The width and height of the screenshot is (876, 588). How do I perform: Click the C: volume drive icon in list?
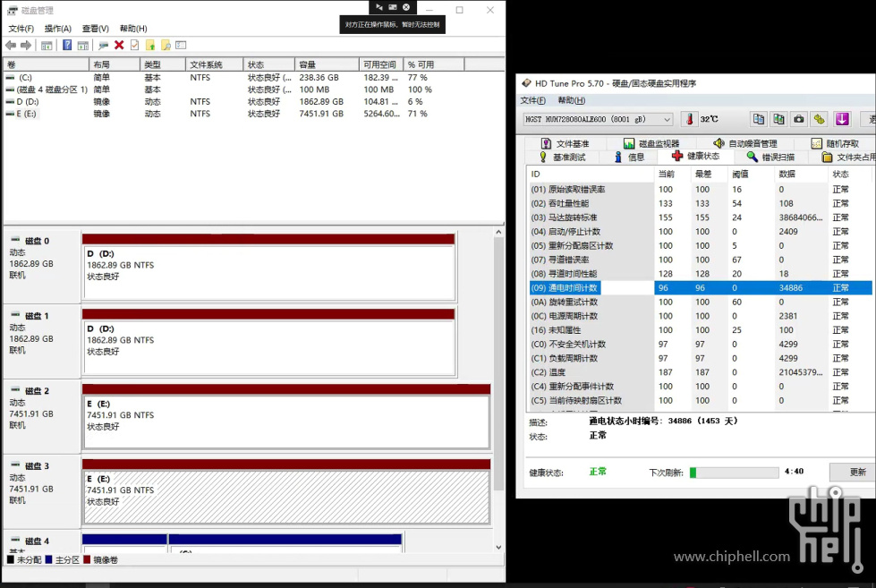click(10, 78)
